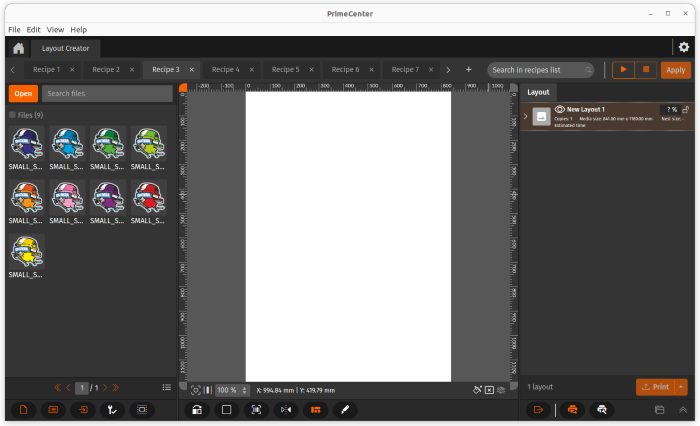Click the window panel icon at the bottom right

(x=659, y=410)
